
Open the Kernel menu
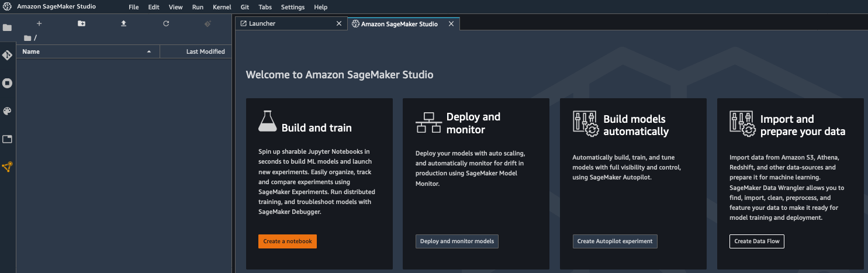point(222,7)
